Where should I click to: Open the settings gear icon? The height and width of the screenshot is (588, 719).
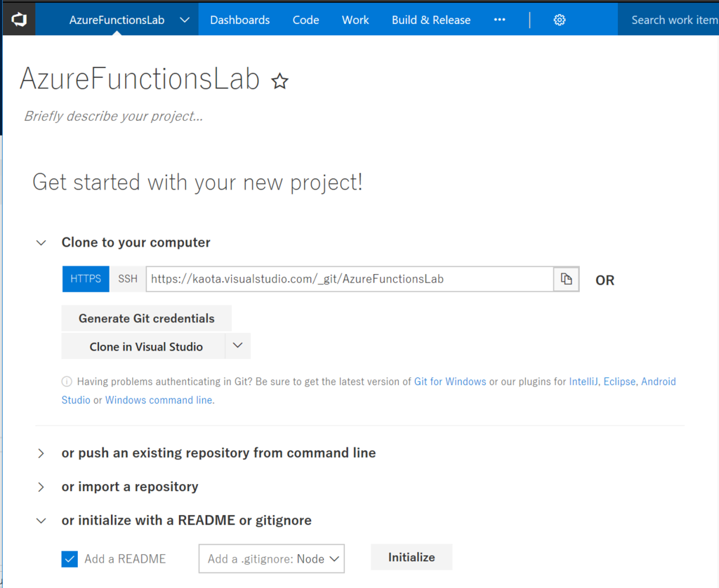(559, 20)
